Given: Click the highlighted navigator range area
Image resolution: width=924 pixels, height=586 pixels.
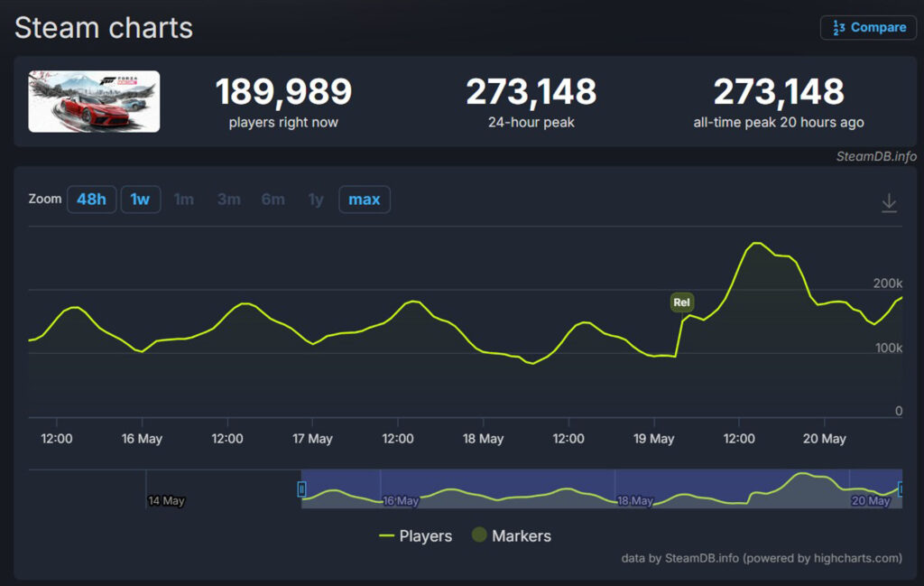Looking at the screenshot, I should pyautogui.click(x=601, y=488).
